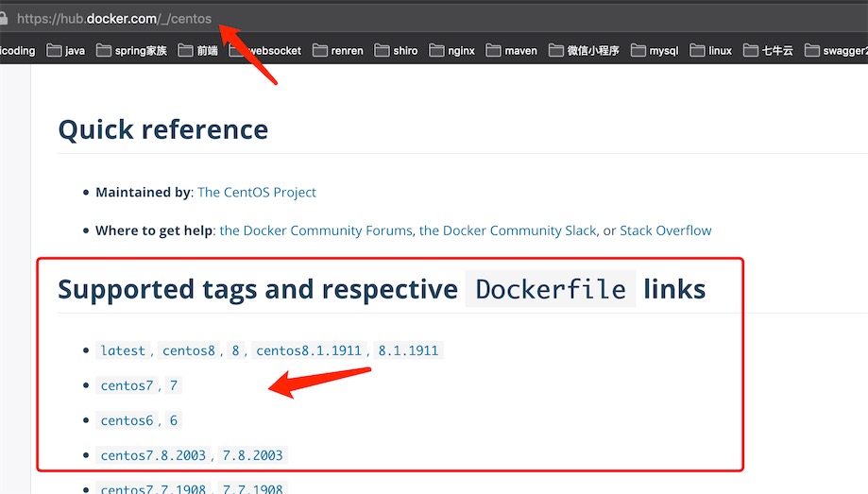Open the 前端 bookmarks folder

coord(197,50)
